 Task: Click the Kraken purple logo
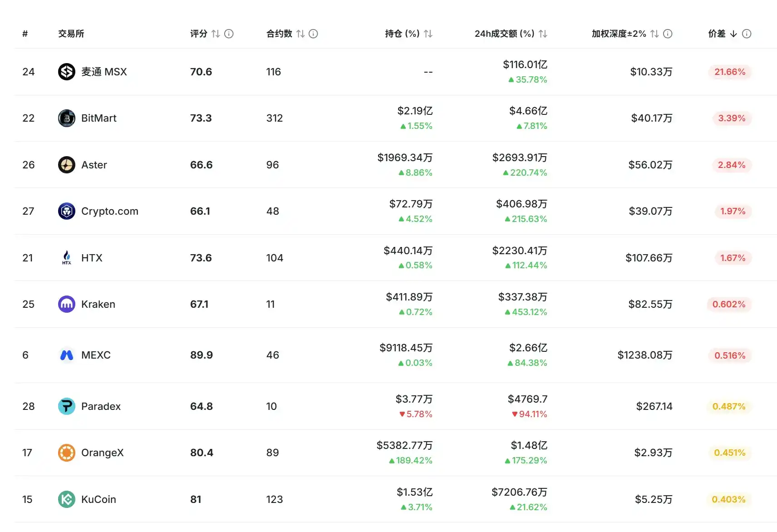67,304
